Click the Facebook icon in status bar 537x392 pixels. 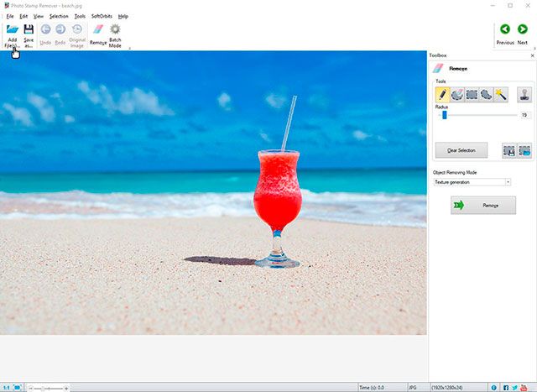point(505,388)
